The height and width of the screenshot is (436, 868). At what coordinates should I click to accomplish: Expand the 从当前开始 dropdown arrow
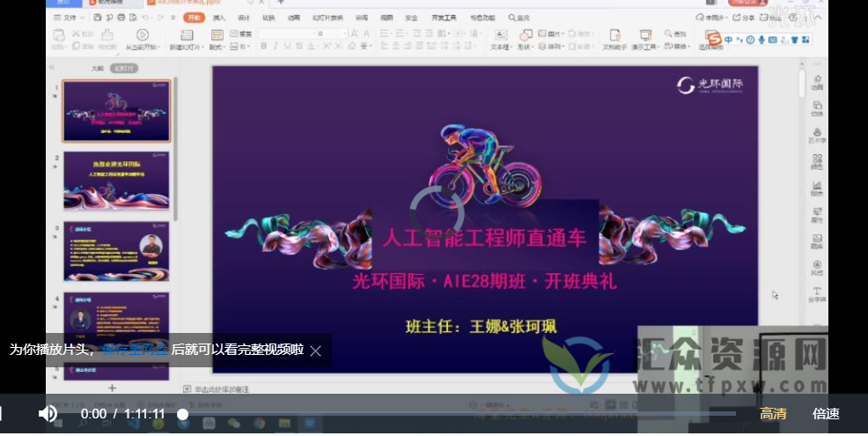(x=158, y=48)
